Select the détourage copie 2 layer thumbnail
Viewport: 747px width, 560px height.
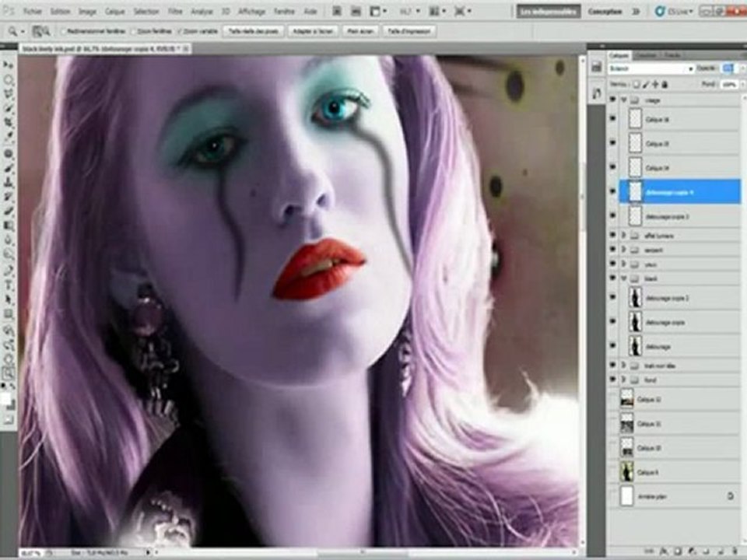tap(635, 298)
